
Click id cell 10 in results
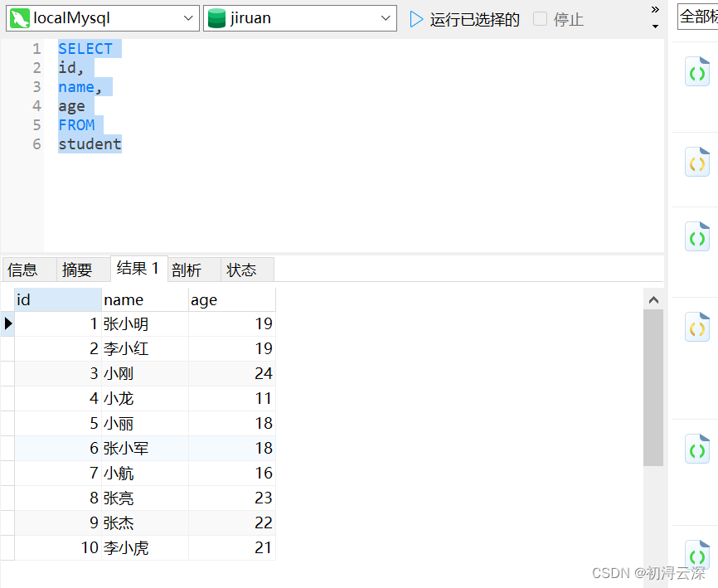pos(58,547)
